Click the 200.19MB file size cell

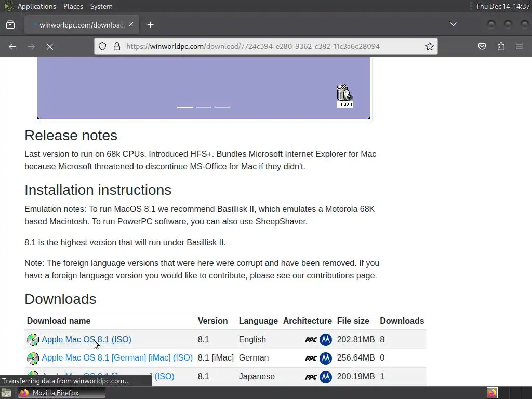pyautogui.click(x=356, y=376)
